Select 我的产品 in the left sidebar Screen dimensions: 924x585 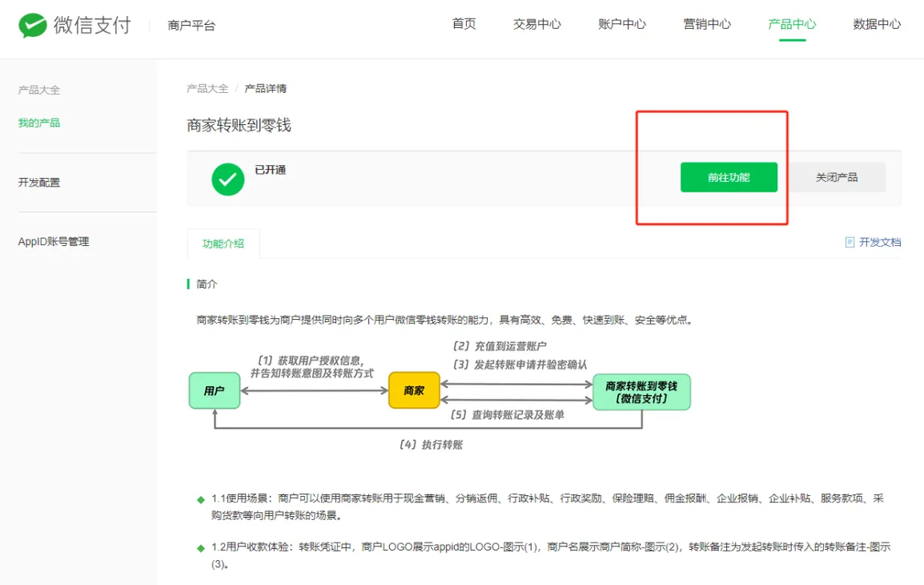[39, 123]
